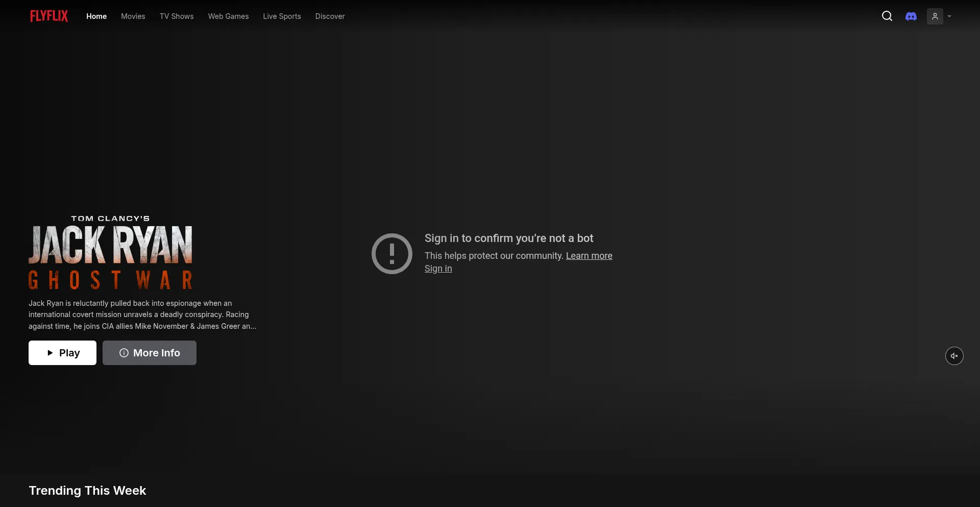This screenshot has width=980, height=507.
Task: Play Jack Ryan Ghost War
Action: click(62, 353)
